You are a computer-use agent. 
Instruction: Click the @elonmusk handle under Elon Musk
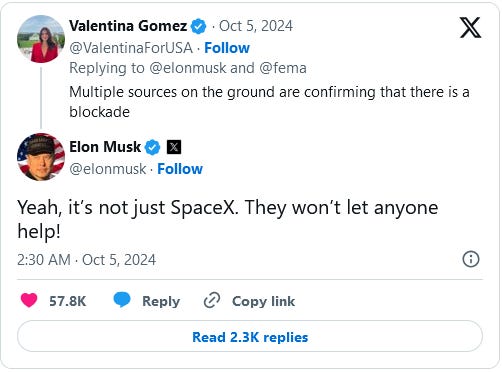[x=108, y=169]
